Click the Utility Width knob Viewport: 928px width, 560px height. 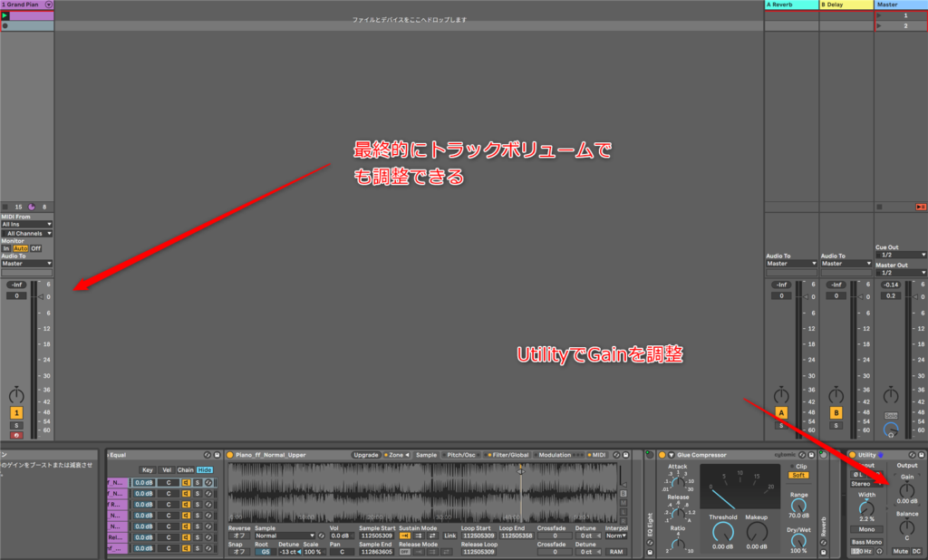[x=866, y=507]
